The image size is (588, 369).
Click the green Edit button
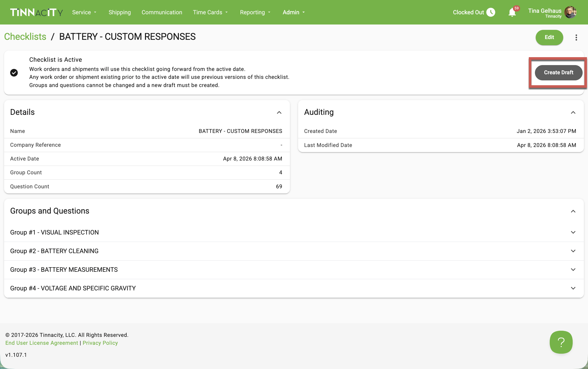(549, 38)
